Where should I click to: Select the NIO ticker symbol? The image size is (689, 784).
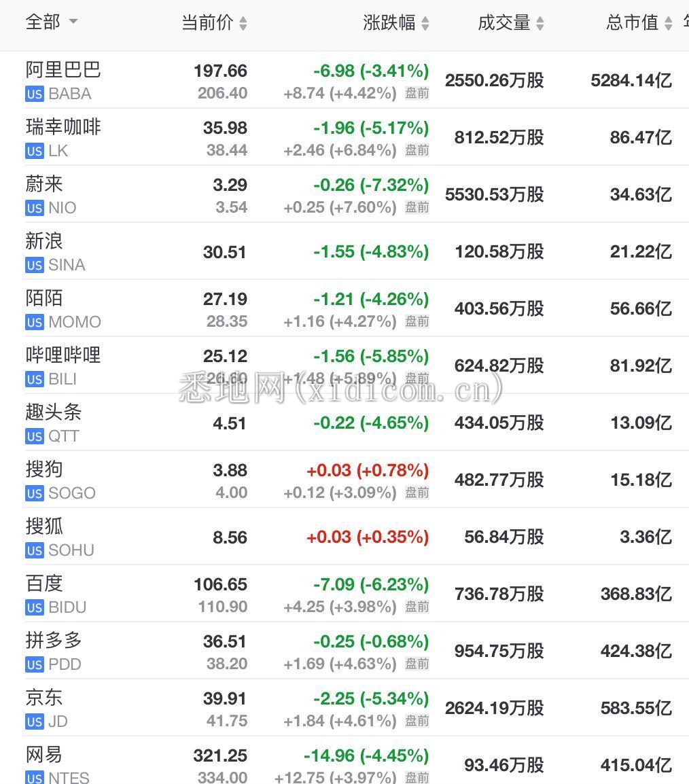tap(63, 208)
